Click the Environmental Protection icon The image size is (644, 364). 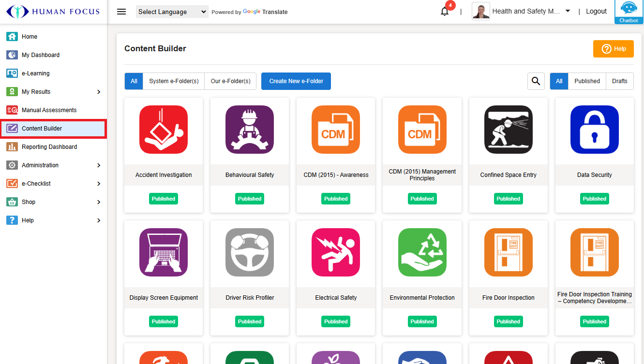[x=422, y=252]
